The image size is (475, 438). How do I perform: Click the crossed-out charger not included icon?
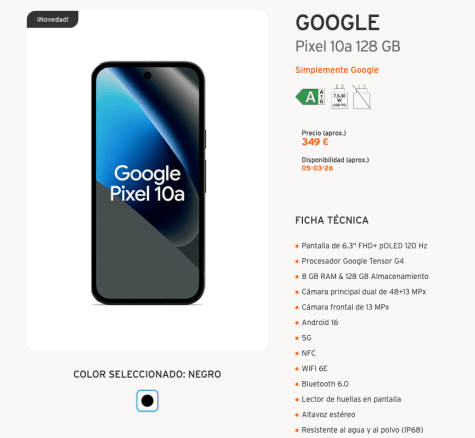(362, 97)
